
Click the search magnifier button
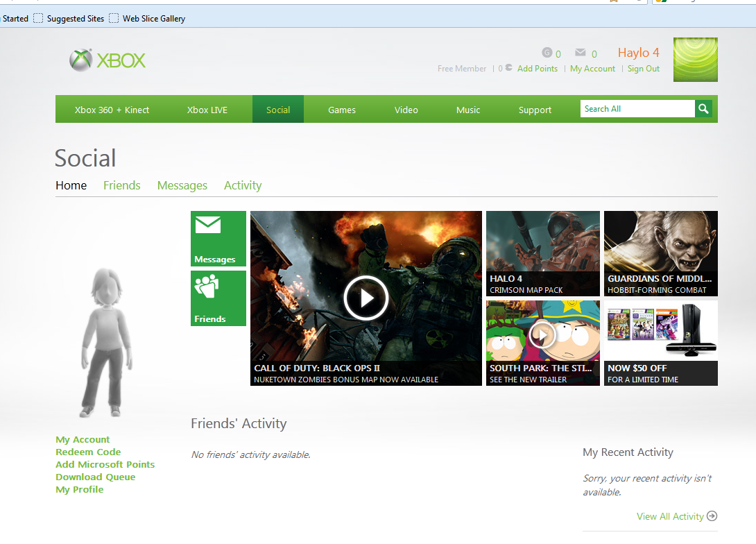(703, 109)
